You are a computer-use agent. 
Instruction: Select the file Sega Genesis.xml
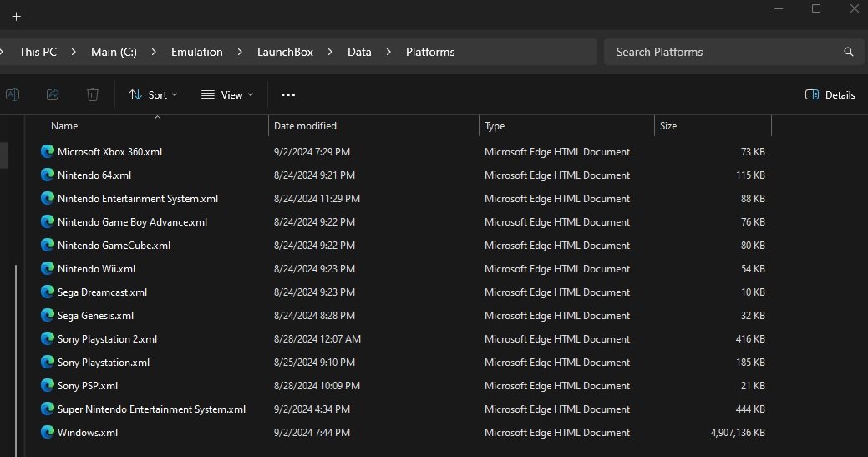(96, 315)
